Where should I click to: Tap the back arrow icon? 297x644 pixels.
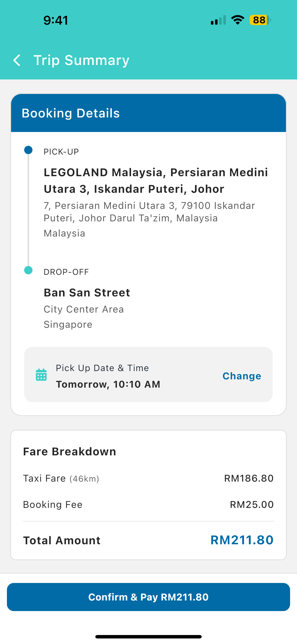[x=17, y=61]
